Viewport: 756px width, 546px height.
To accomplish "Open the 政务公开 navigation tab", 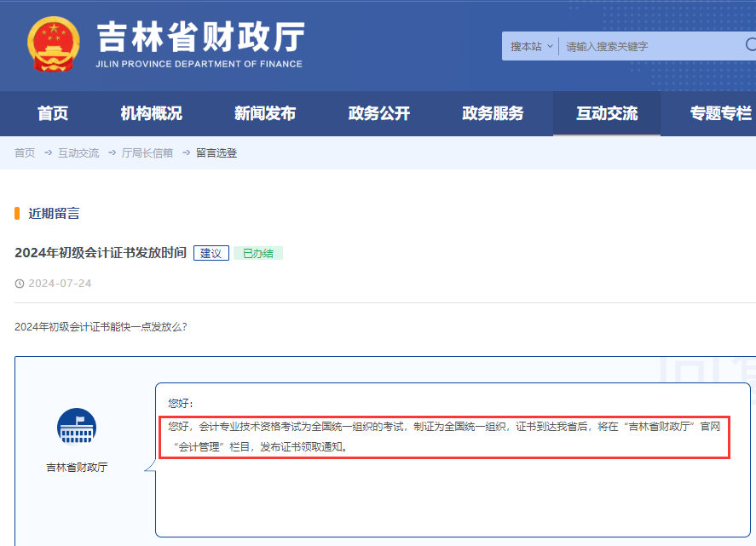I will 379,113.
